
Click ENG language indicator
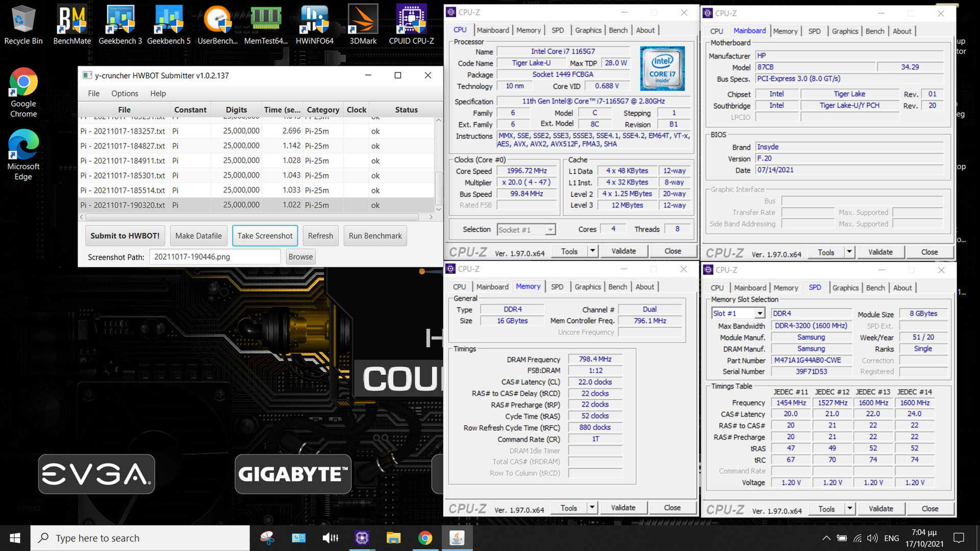(x=892, y=538)
